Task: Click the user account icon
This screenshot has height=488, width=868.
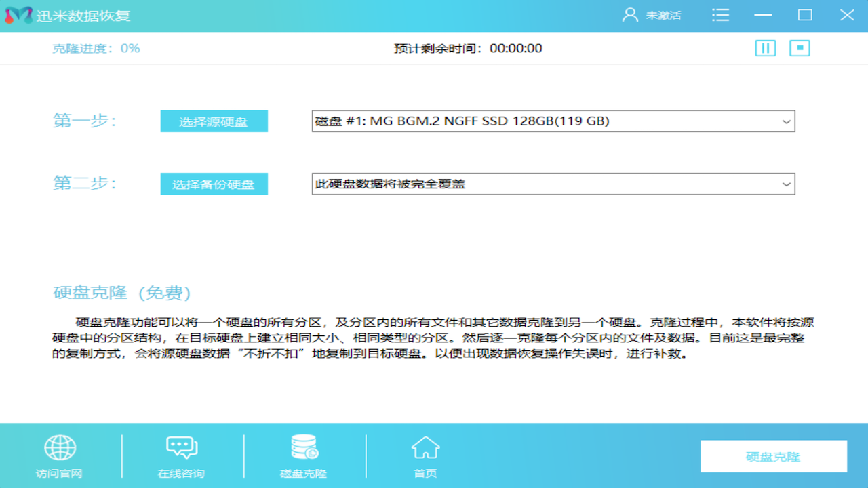Action: pyautogui.click(x=629, y=14)
